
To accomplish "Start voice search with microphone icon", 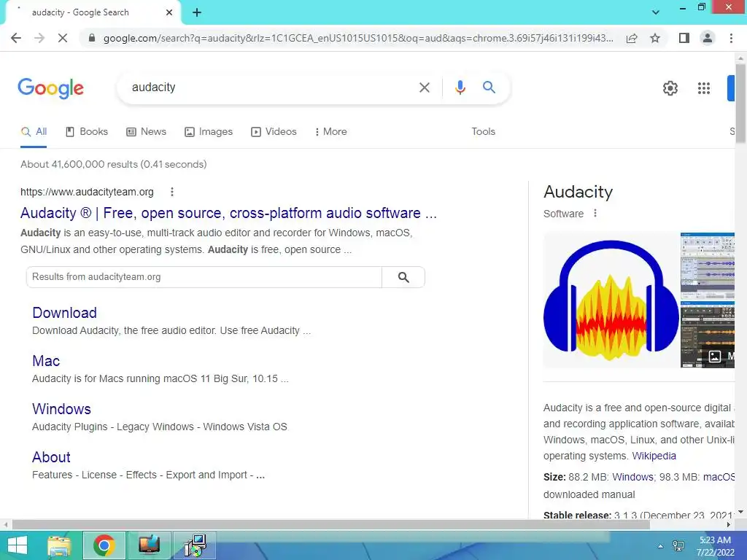I will (460, 87).
